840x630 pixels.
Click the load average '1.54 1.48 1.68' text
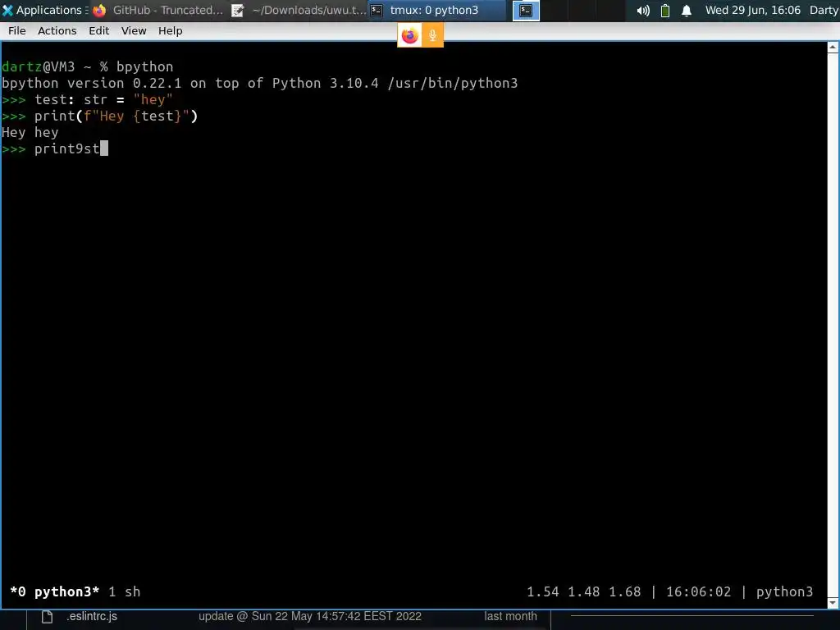pos(583,591)
